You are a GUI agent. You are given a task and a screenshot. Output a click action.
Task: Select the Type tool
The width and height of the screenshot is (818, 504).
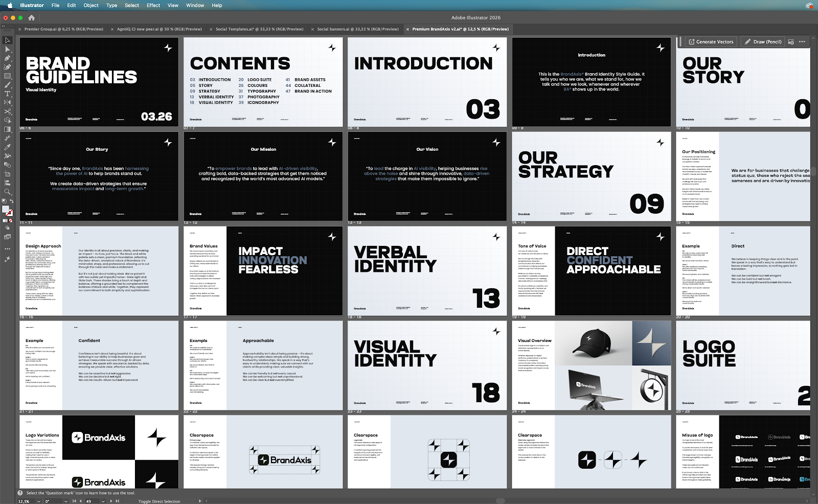[8, 94]
